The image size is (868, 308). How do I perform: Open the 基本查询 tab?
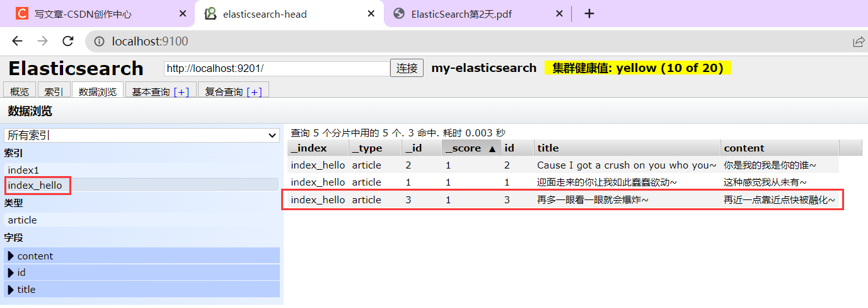151,92
